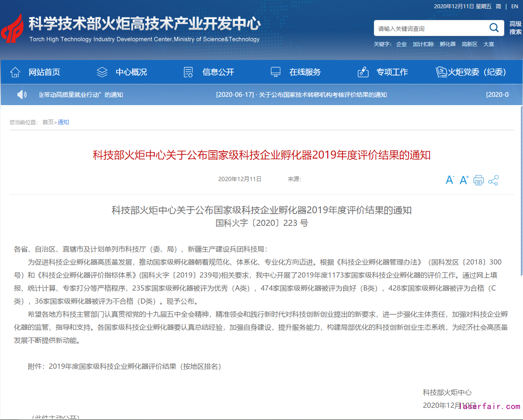This screenshot has height=420, width=523.
Task: Click the search magnifier icon
Action: pyautogui.click(x=494, y=28)
